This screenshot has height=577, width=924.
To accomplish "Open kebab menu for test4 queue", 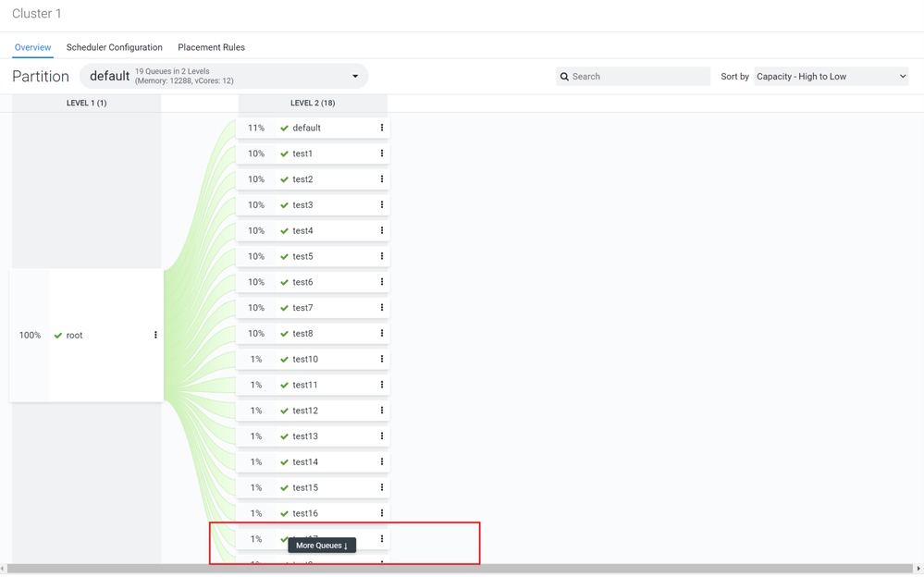I will pyautogui.click(x=382, y=230).
